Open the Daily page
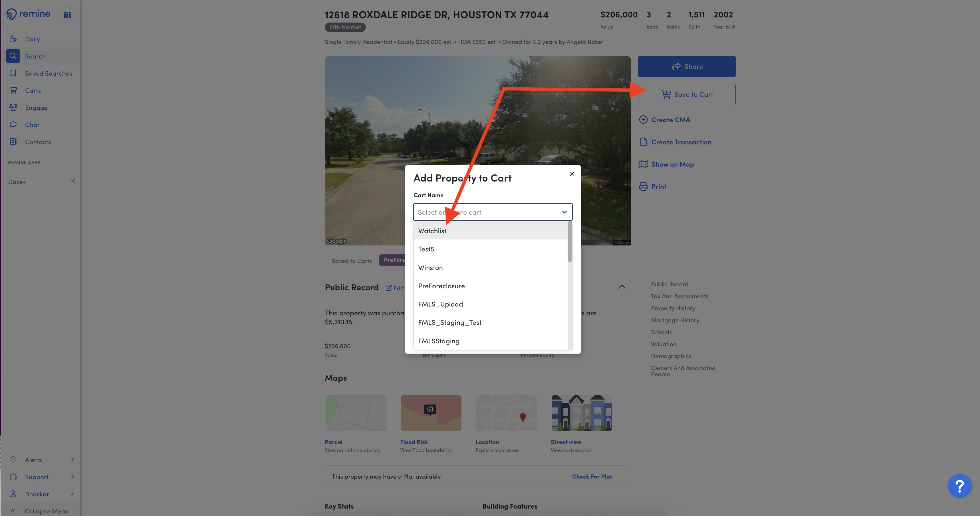The image size is (980, 516). [32, 39]
